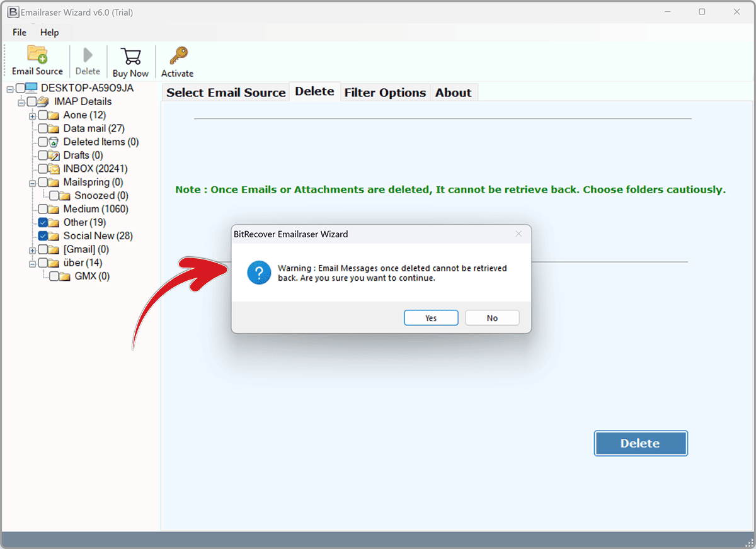756x549 pixels.
Task: Collapse the über folder node
Action: [33, 263]
